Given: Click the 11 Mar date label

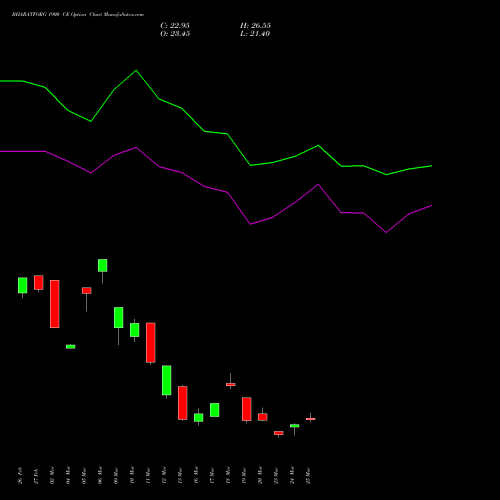Looking at the screenshot, I should pos(148,475).
